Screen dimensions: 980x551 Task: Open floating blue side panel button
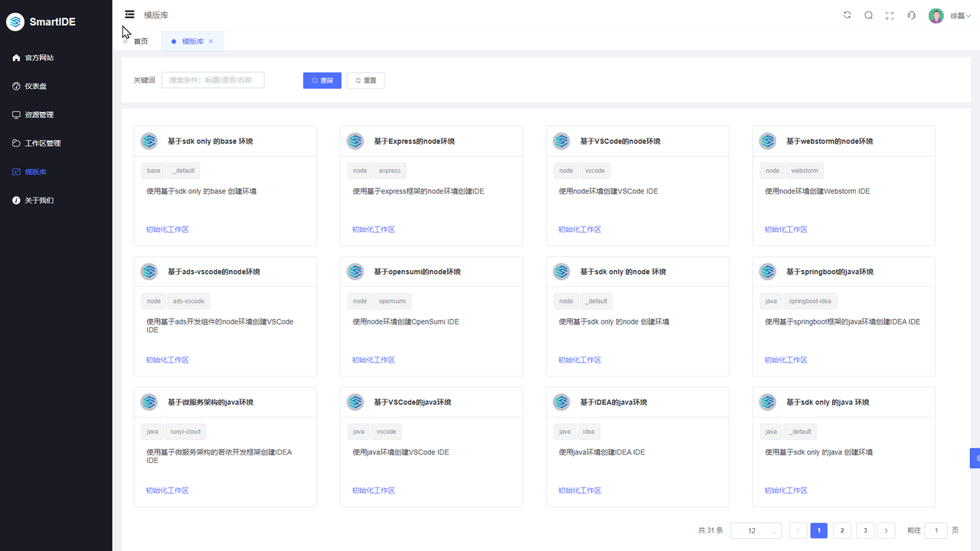pos(975,458)
